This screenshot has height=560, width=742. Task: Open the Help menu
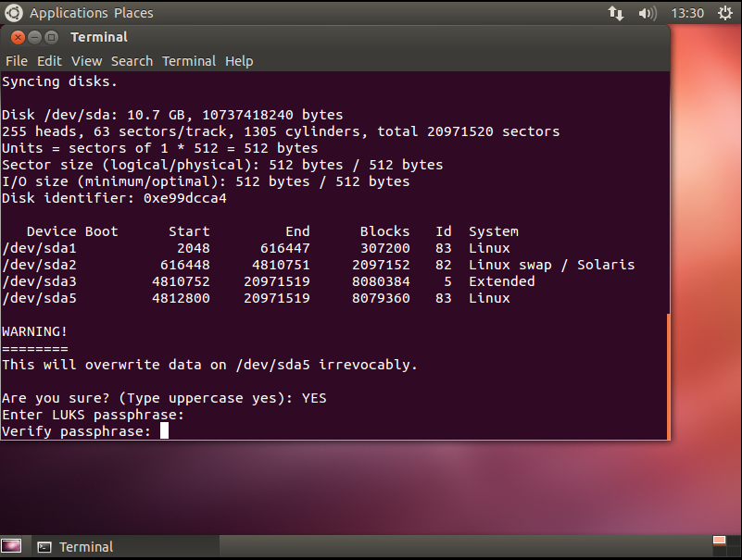click(x=238, y=60)
